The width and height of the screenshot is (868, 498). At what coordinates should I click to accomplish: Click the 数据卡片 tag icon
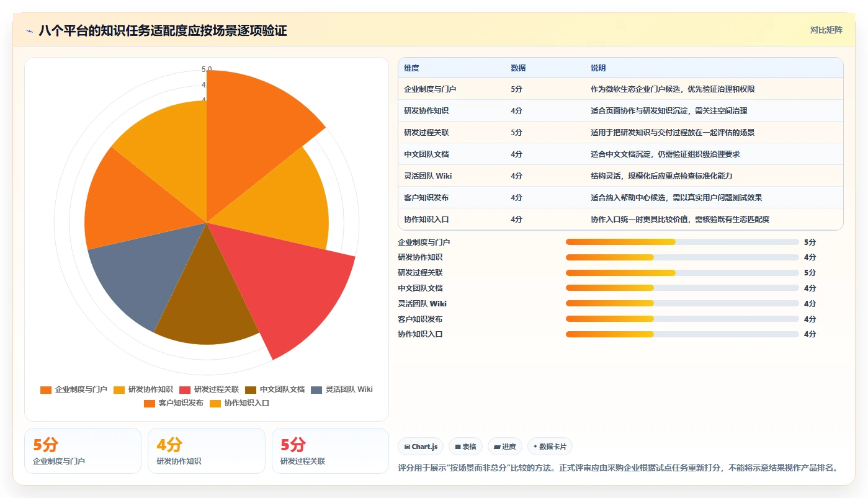pyautogui.click(x=535, y=447)
